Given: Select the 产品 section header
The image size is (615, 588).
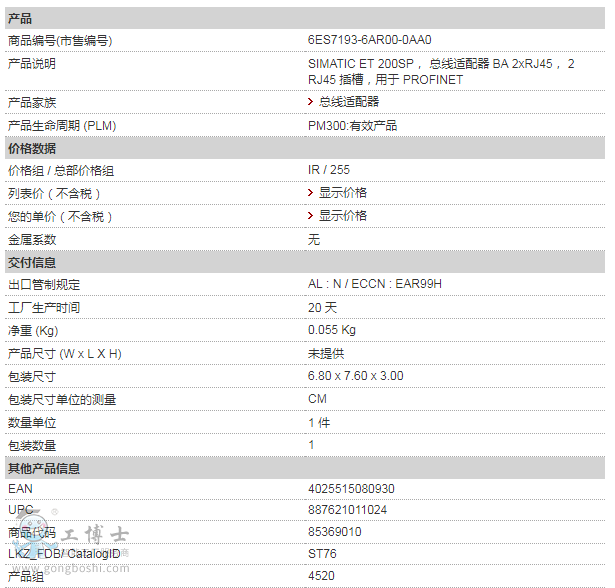Looking at the screenshot, I should [305, 18].
